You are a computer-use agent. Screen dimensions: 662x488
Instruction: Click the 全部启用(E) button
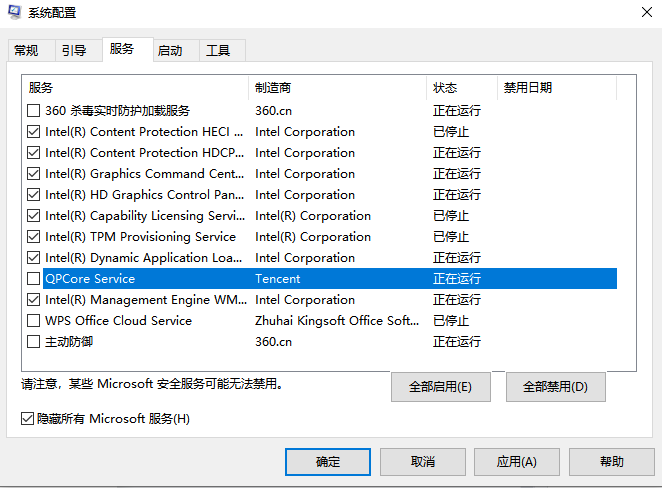440,386
